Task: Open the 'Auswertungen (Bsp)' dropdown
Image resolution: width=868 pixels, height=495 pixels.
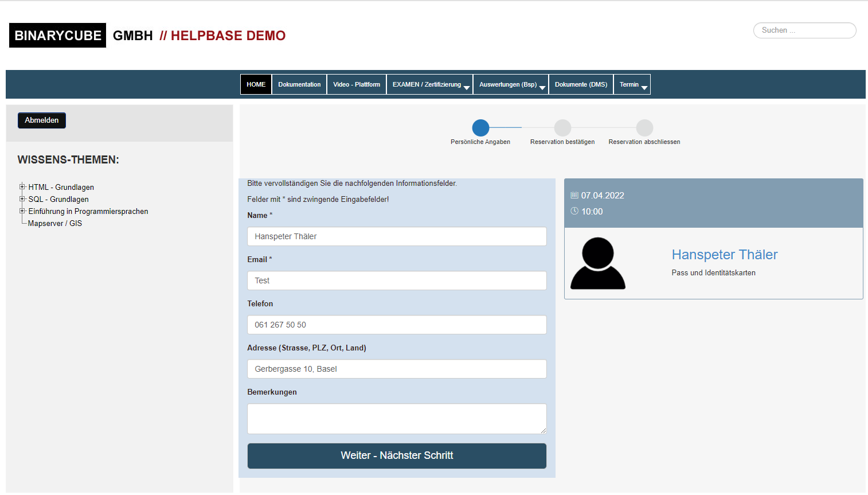Action: point(507,84)
